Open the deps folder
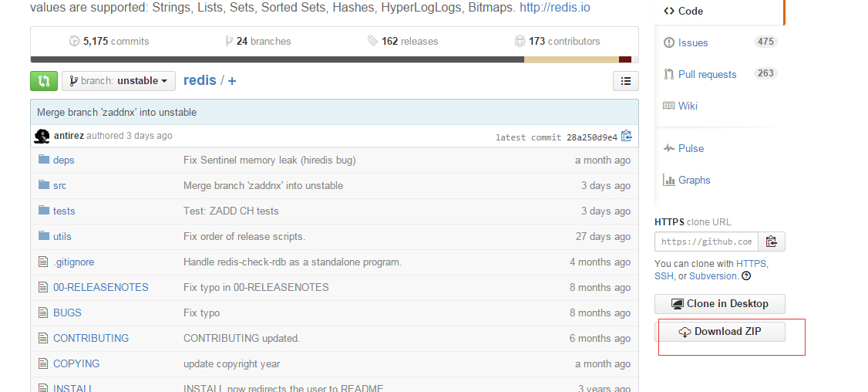 [64, 161]
